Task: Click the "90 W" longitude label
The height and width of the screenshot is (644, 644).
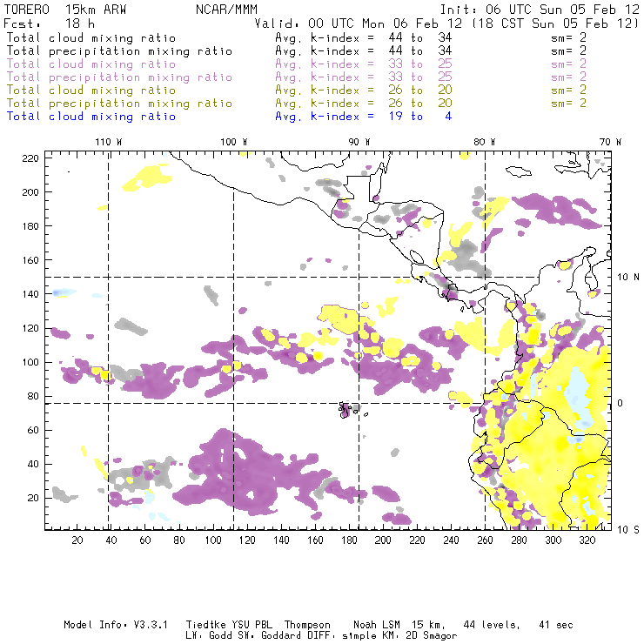Action: click(x=359, y=142)
